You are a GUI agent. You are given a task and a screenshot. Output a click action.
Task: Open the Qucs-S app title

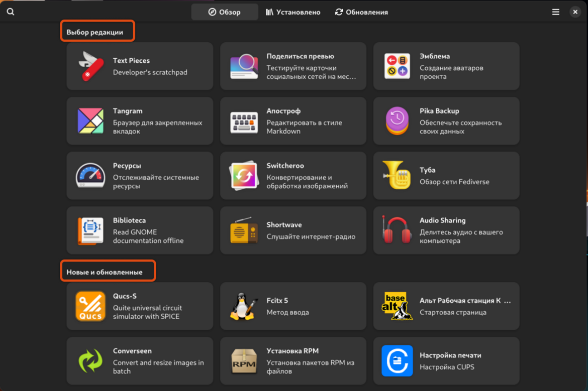[x=125, y=296]
